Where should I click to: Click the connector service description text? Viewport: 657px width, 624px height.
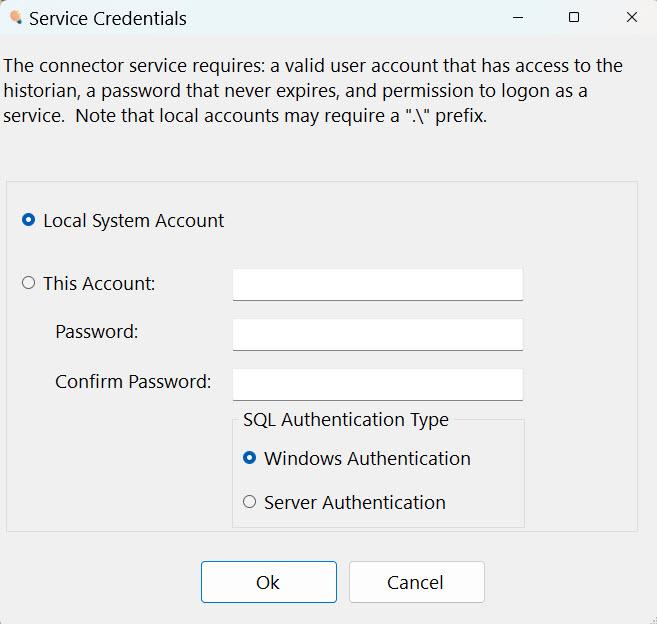point(313,91)
